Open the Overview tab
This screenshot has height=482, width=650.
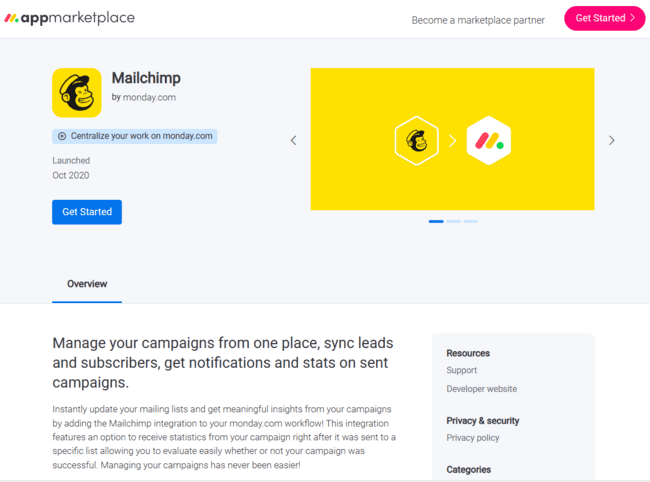(x=87, y=284)
